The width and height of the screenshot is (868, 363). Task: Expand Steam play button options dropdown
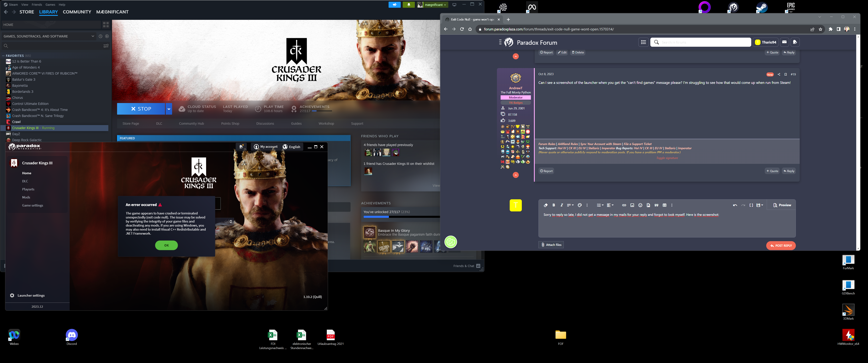[169, 109]
